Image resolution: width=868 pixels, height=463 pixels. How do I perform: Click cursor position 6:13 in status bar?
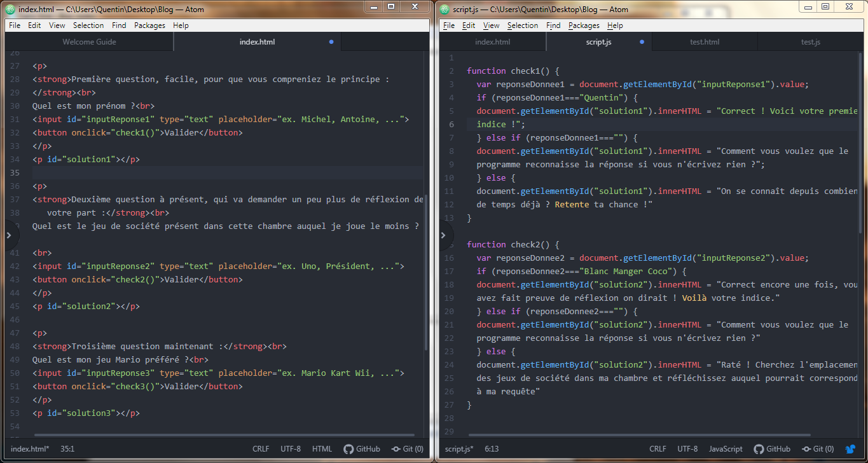(x=493, y=448)
